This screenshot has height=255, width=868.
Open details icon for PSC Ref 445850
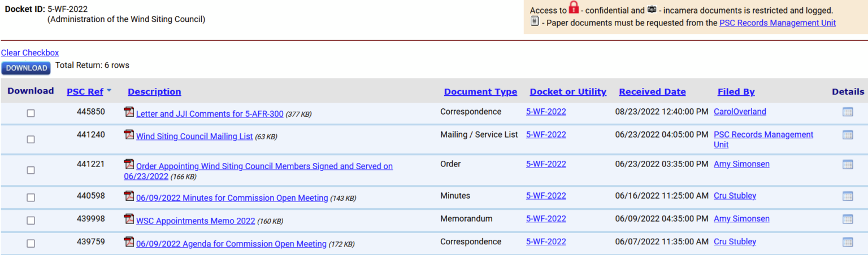coord(848,112)
